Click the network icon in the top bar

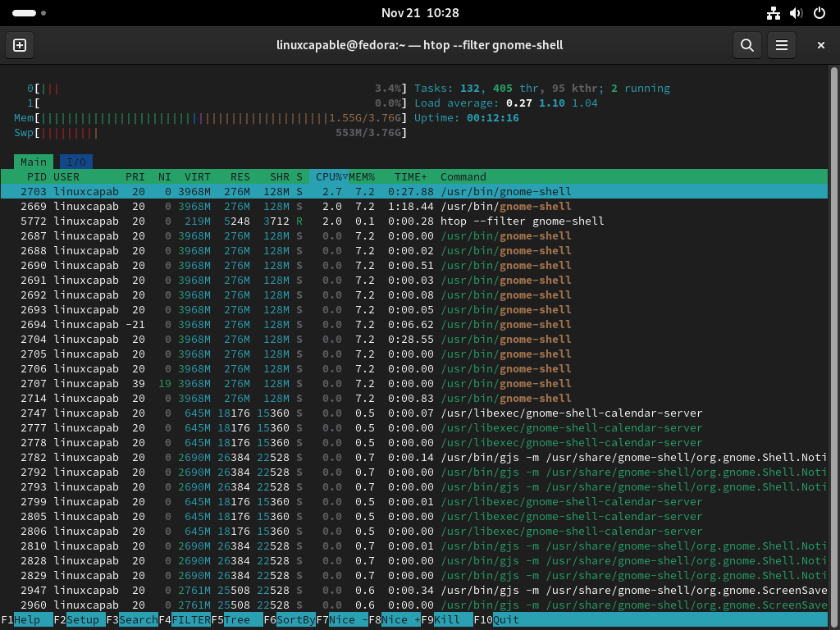click(774, 13)
